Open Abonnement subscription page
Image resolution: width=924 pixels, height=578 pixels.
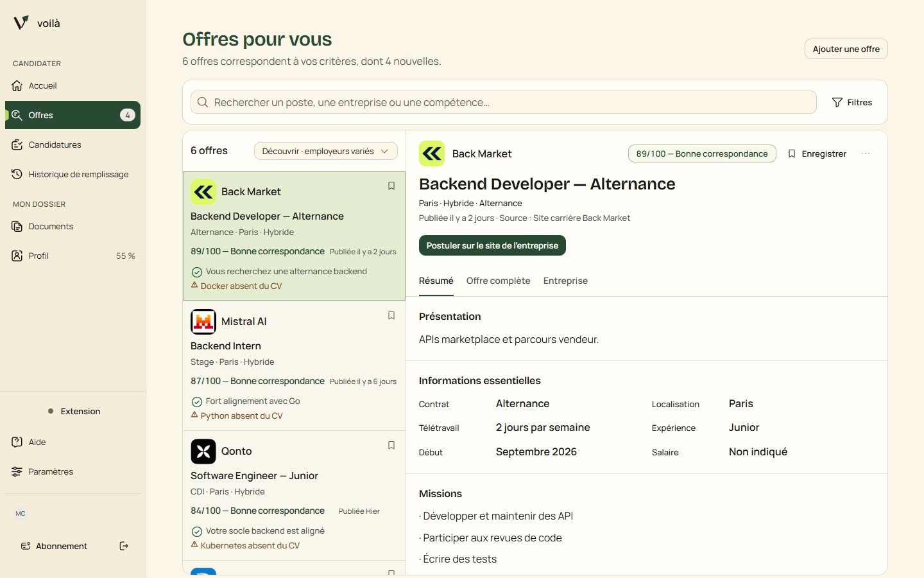(55, 546)
